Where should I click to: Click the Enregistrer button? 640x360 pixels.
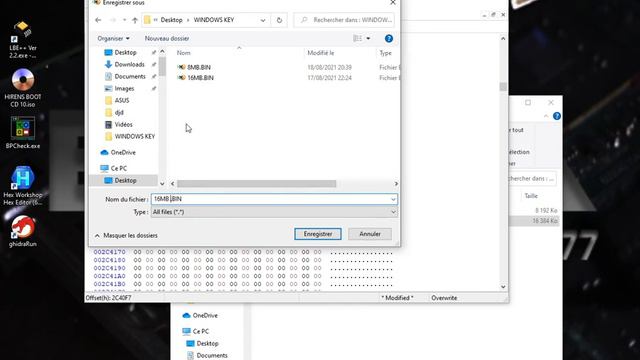318,234
